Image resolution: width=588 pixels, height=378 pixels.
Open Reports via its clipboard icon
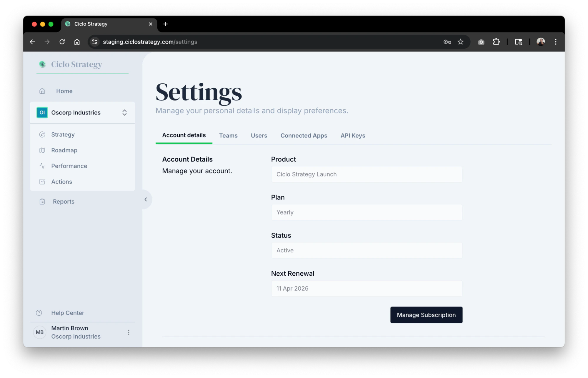pos(42,202)
